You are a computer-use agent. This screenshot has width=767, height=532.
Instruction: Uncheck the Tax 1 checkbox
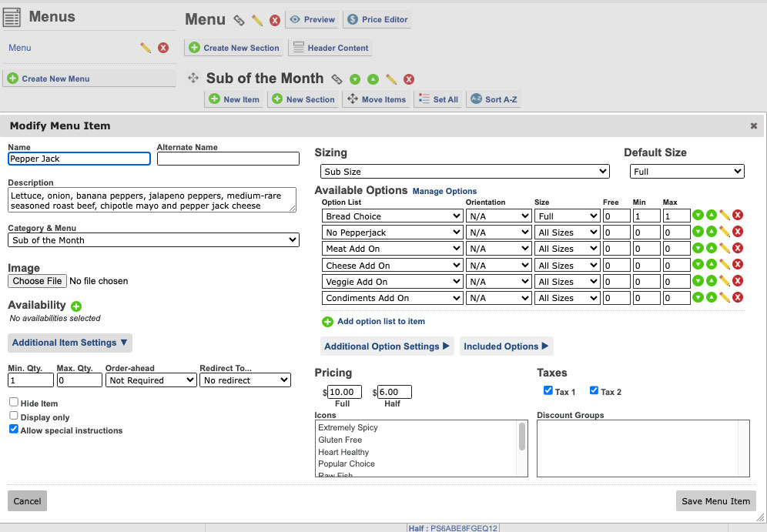548,390
